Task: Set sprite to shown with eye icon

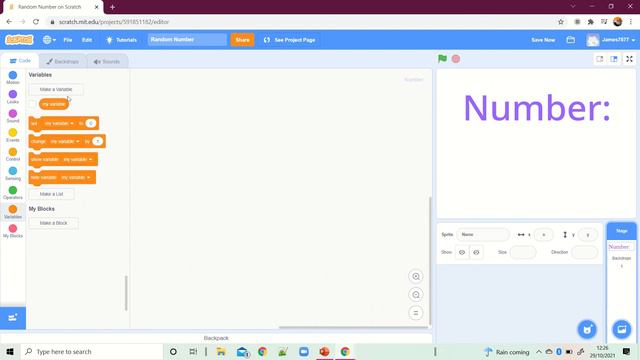Action: point(462,252)
